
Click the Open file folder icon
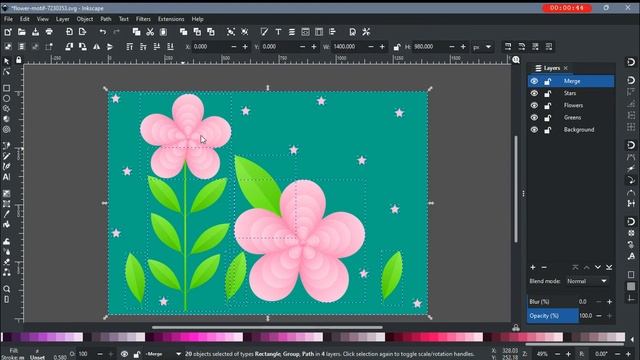click(21, 32)
